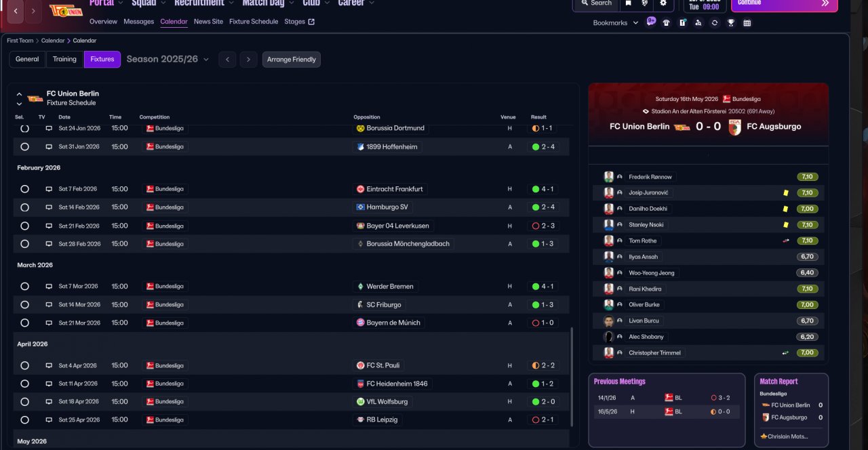This screenshot has height=450, width=868.
Task: Open the Club menu dropdown
Action: click(317, 3)
